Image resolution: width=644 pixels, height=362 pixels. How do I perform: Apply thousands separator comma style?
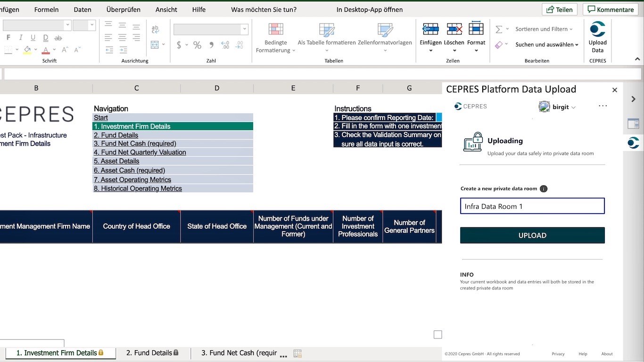click(x=211, y=45)
